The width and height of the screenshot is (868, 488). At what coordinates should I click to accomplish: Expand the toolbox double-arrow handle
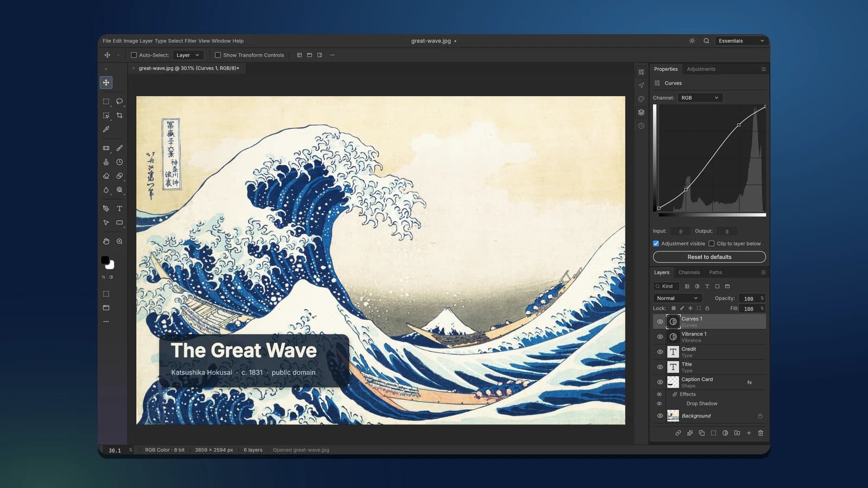[x=106, y=69]
